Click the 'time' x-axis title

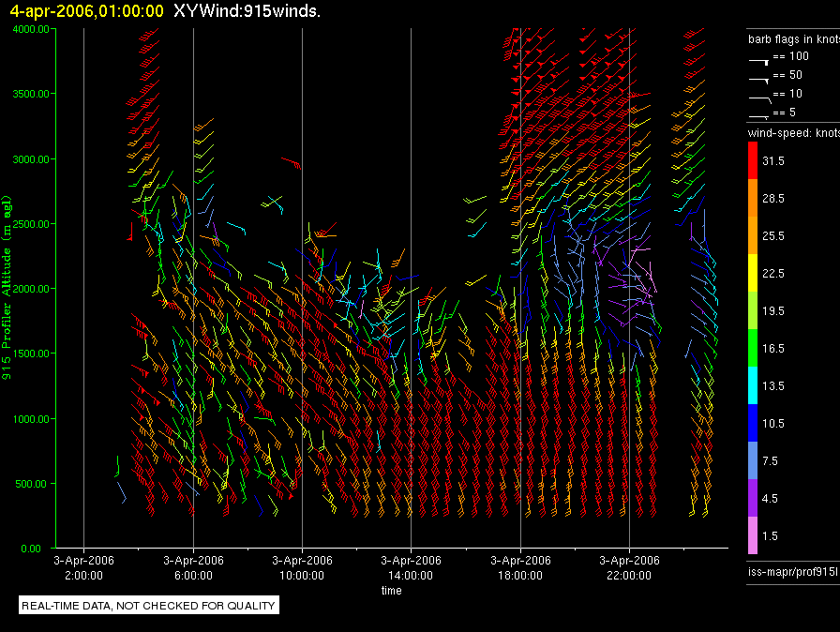pos(392,590)
